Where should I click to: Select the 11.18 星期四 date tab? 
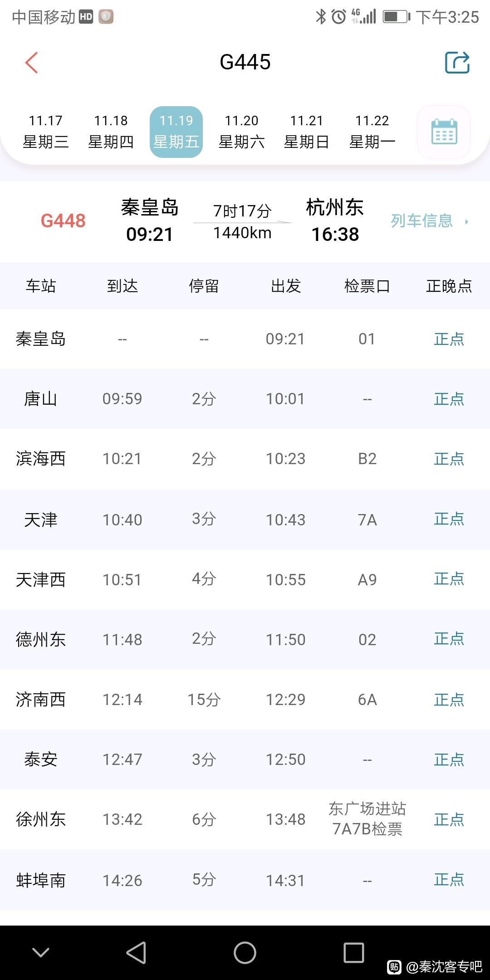point(111,132)
